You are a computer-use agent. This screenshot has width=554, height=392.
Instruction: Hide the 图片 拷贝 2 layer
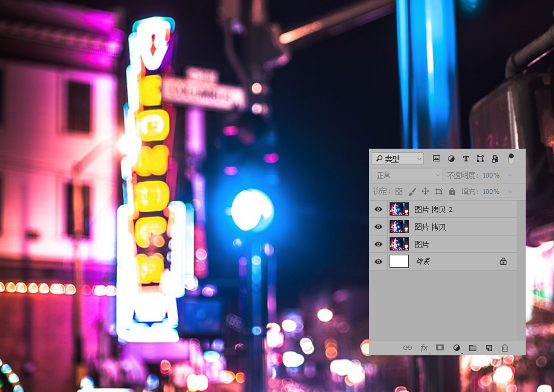(x=378, y=210)
